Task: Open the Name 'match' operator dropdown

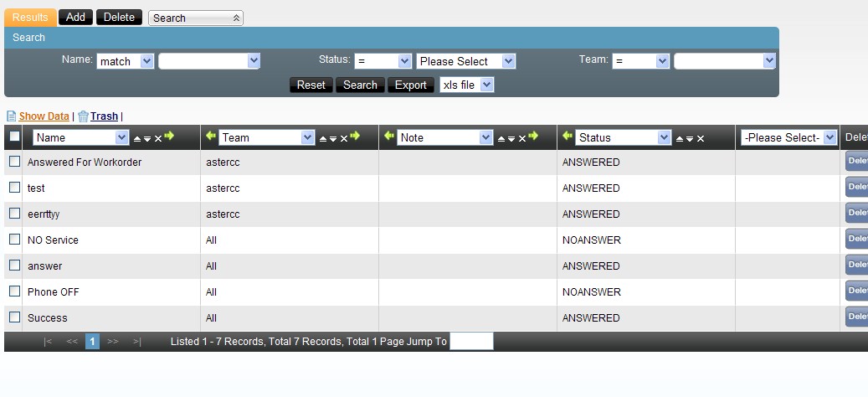Action: pyautogui.click(x=126, y=61)
